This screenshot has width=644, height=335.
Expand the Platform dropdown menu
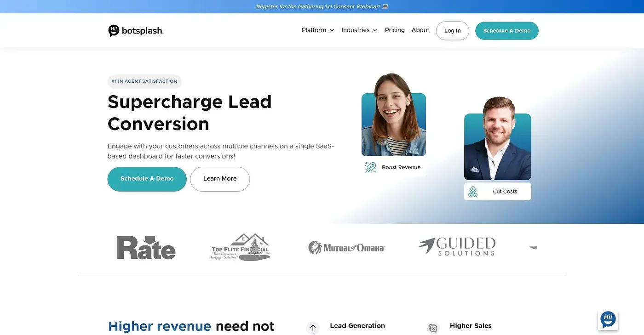[318, 30]
